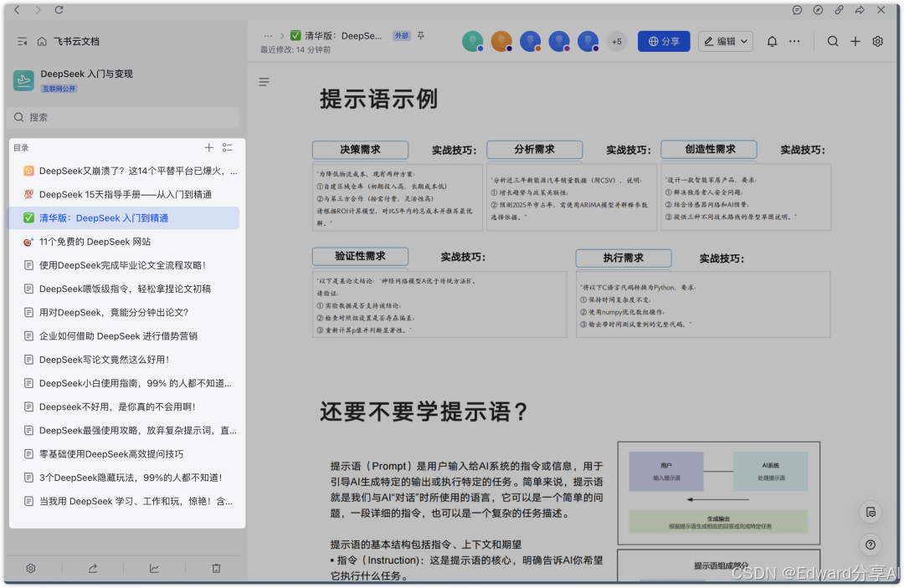
Task: Open the comments bubble icon in title bar
Action: point(798,10)
